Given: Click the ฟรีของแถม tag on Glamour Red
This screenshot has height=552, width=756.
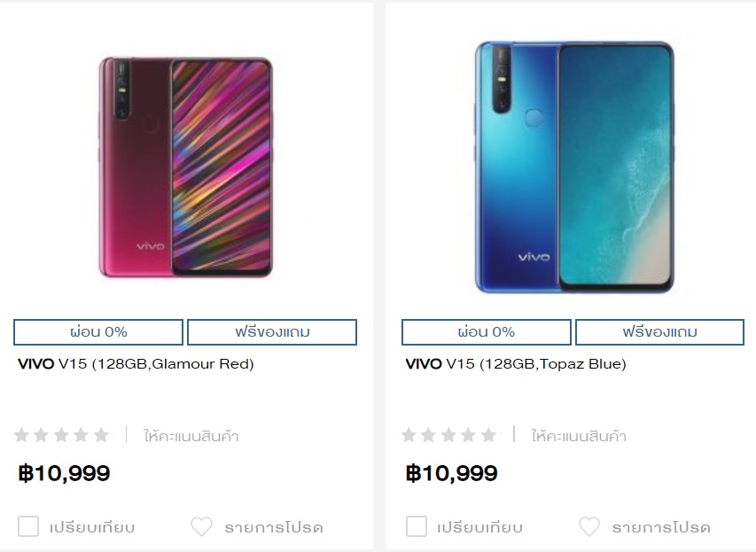Looking at the screenshot, I should click(x=272, y=332).
